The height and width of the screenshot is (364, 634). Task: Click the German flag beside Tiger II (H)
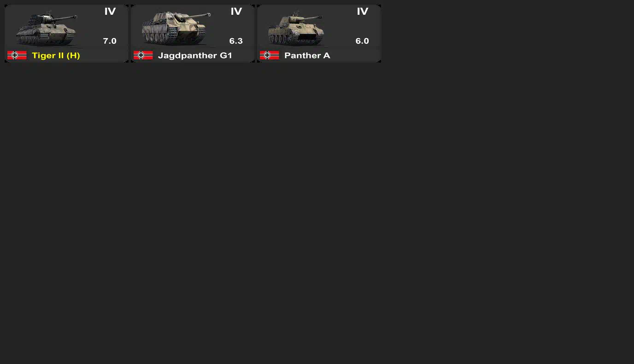17,55
